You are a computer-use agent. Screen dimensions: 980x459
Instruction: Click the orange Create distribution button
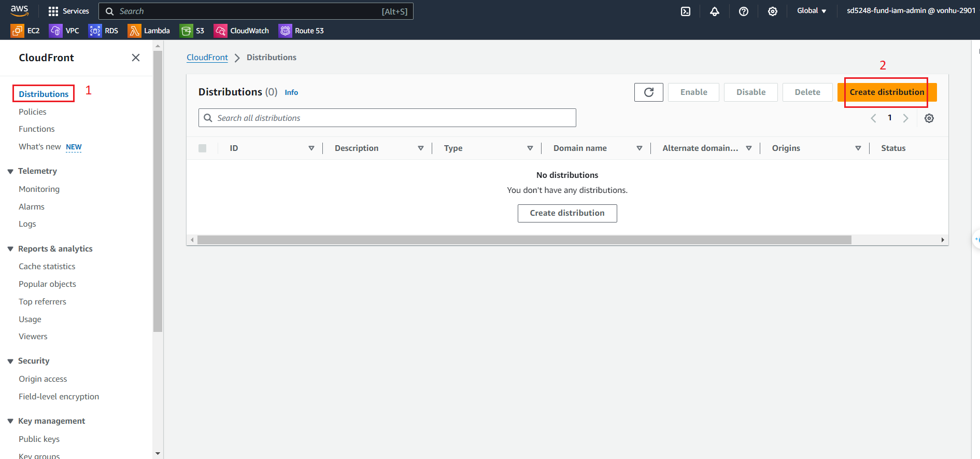point(886,92)
